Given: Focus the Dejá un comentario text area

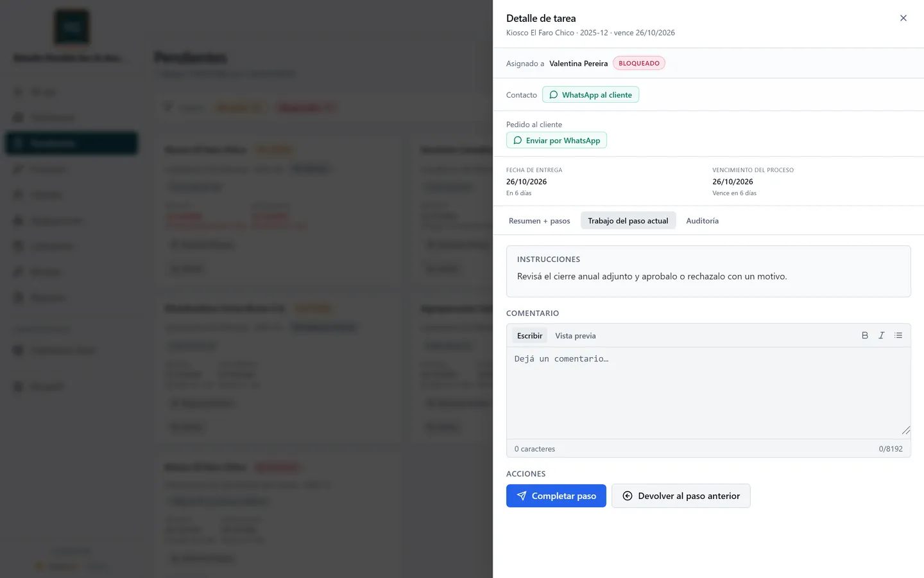Looking at the screenshot, I should click(708, 393).
